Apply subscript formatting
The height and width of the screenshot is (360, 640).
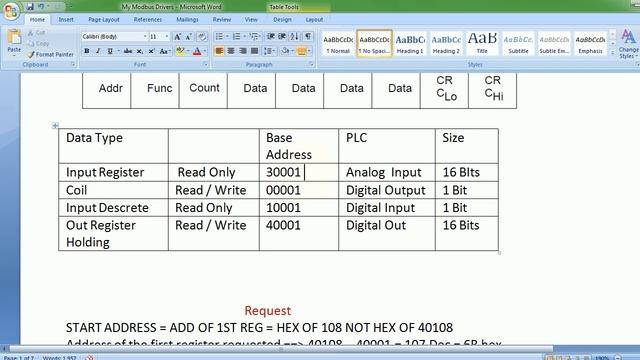[140, 51]
